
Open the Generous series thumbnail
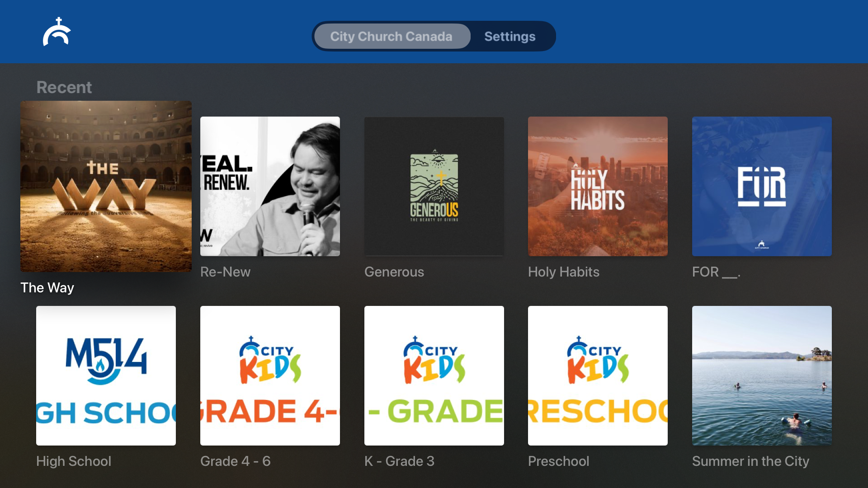coord(434,186)
